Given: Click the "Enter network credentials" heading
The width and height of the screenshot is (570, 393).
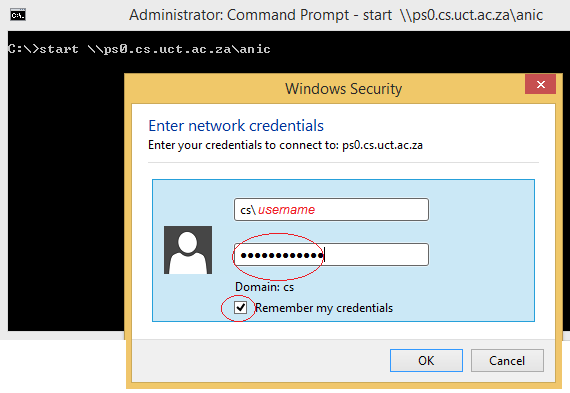Looking at the screenshot, I should (236, 126).
